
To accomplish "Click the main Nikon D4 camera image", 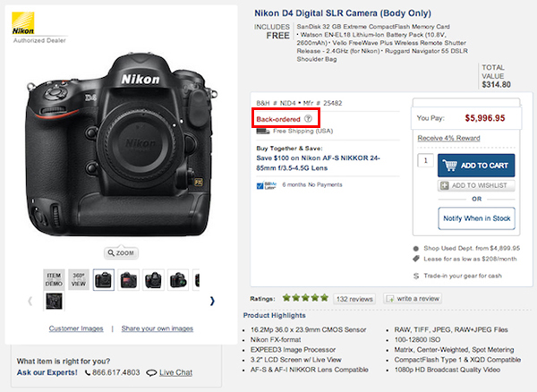I will pyautogui.click(x=122, y=144).
